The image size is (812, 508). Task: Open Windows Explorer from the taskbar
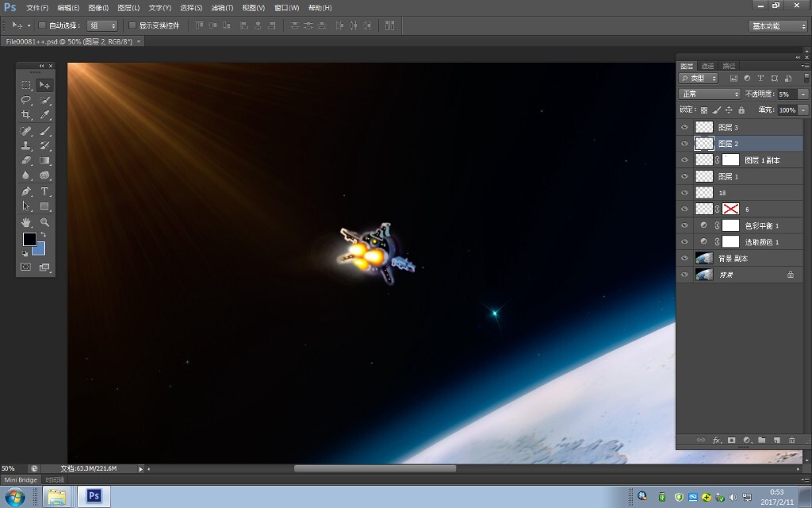[x=56, y=497]
